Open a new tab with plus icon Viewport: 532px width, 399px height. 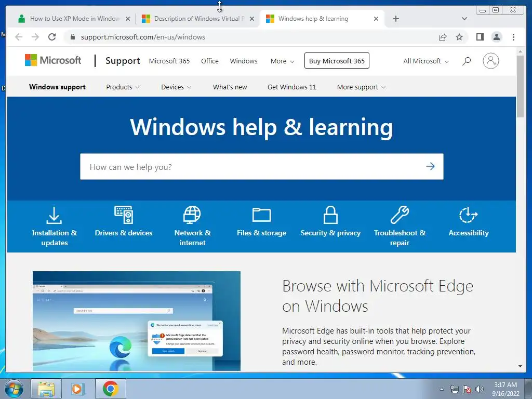pyautogui.click(x=395, y=19)
